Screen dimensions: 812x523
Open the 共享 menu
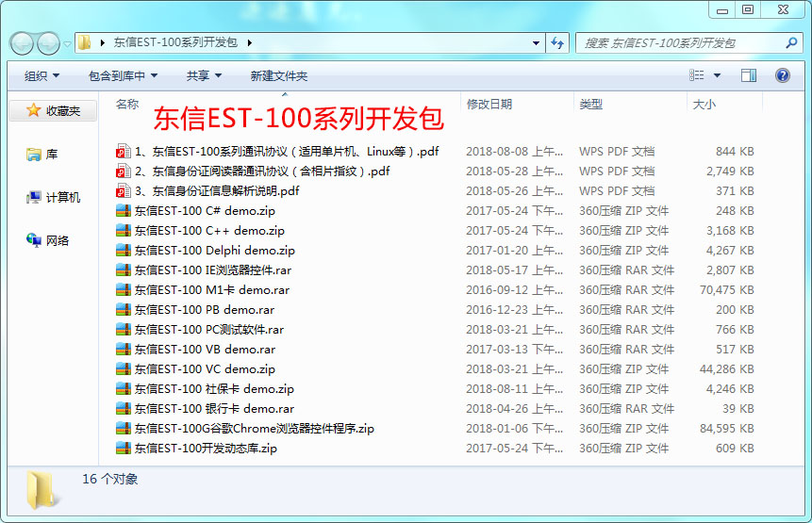(204, 76)
